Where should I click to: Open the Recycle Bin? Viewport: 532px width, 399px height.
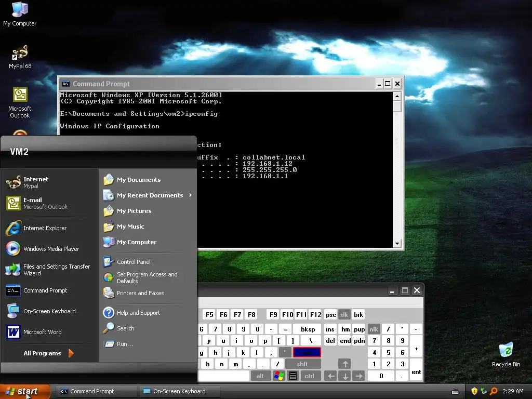[x=506, y=355]
